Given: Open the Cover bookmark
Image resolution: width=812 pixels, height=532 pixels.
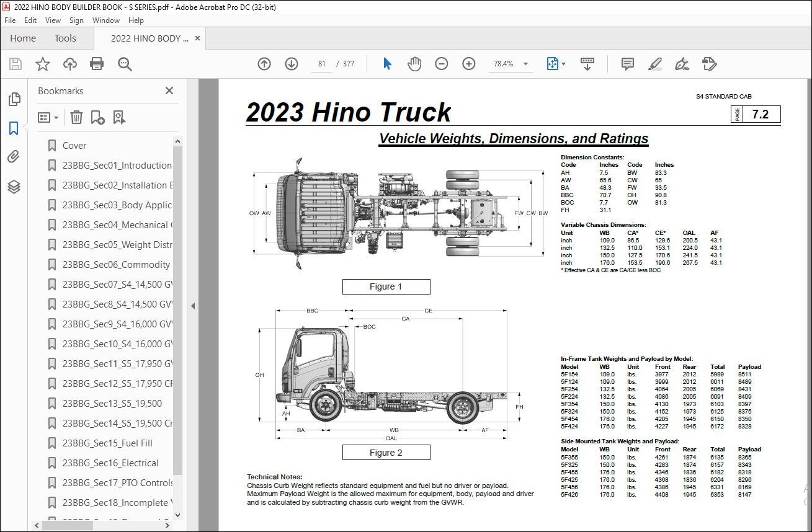Looking at the screenshot, I should click(x=74, y=146).
